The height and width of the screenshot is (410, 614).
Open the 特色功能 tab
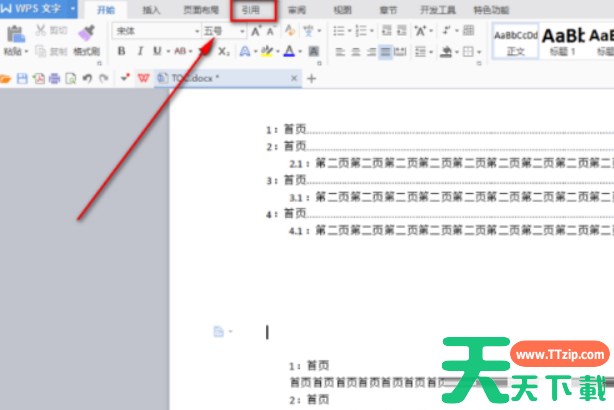491,10
